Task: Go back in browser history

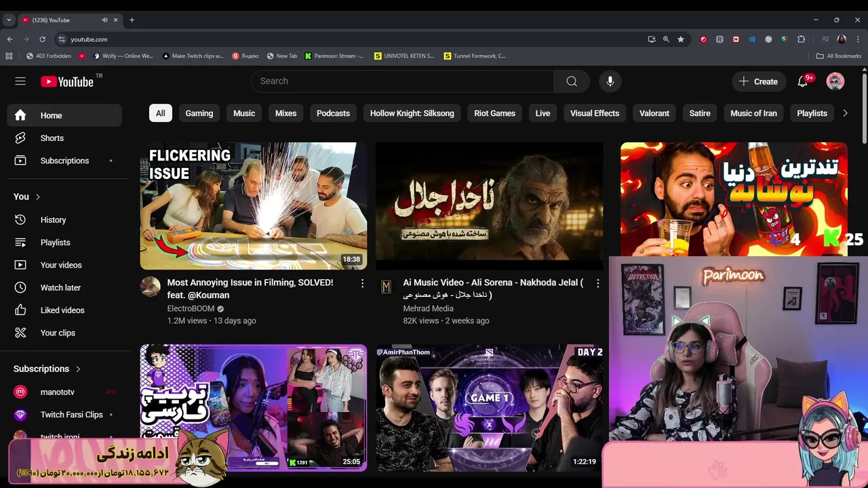Action: pyautogui.click(x=9, y=39)
